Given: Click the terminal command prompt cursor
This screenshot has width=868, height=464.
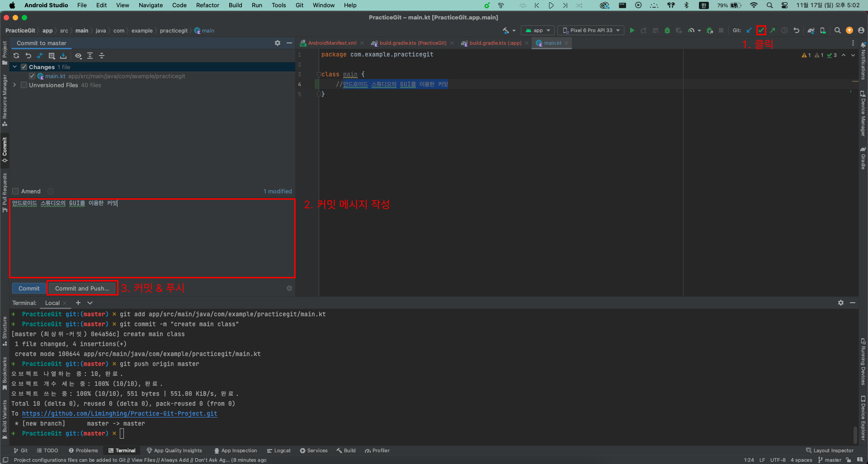Looking at the screenshot, I should 122,433.
